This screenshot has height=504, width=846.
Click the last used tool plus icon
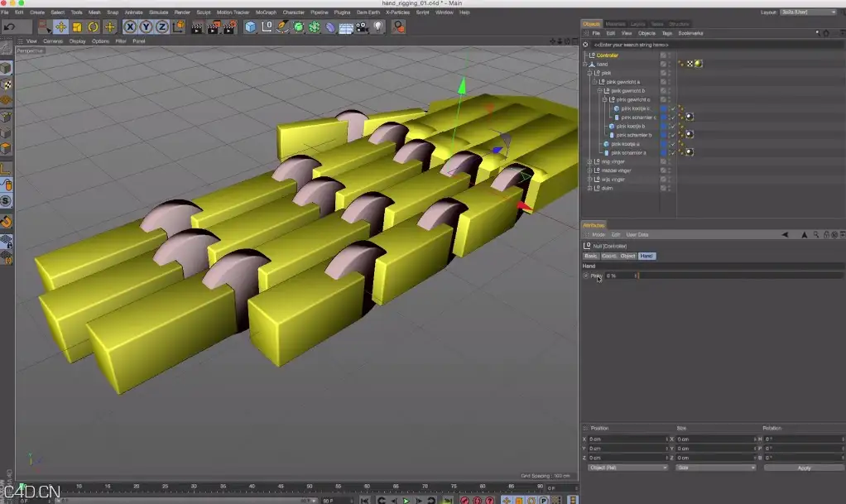pyautogui.click(x=109, y=26)
